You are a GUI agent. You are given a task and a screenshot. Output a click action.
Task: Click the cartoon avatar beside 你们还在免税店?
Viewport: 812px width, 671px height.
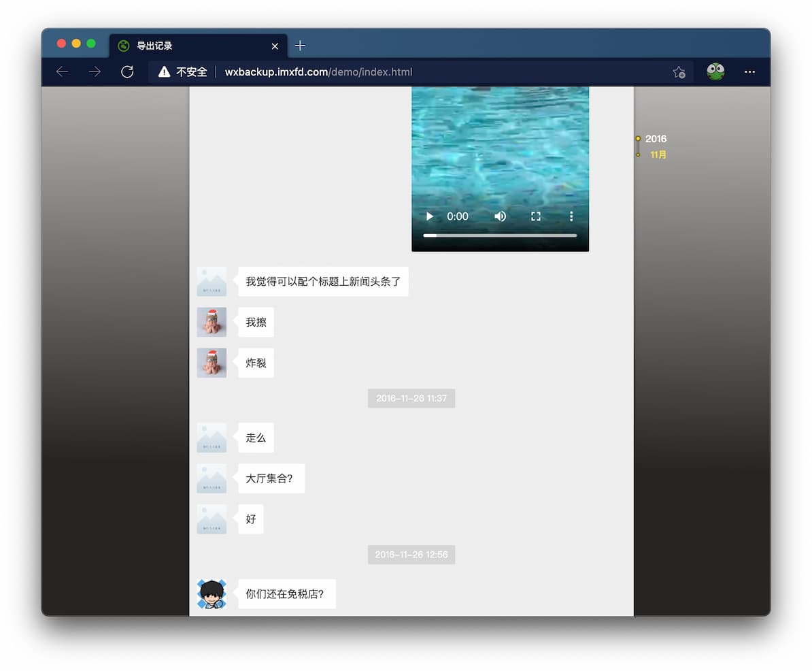click(x=212, y=594)
